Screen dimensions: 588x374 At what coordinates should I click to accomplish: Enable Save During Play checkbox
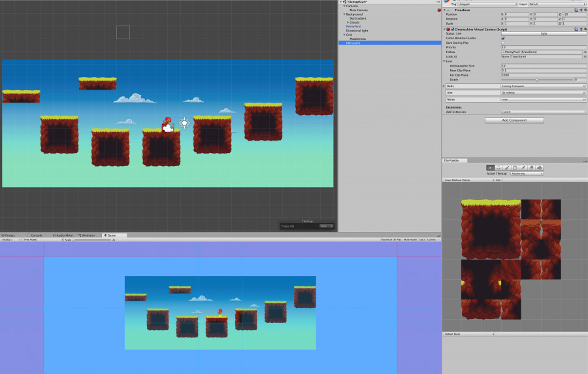pyautogui.click(x=503, y=42)
